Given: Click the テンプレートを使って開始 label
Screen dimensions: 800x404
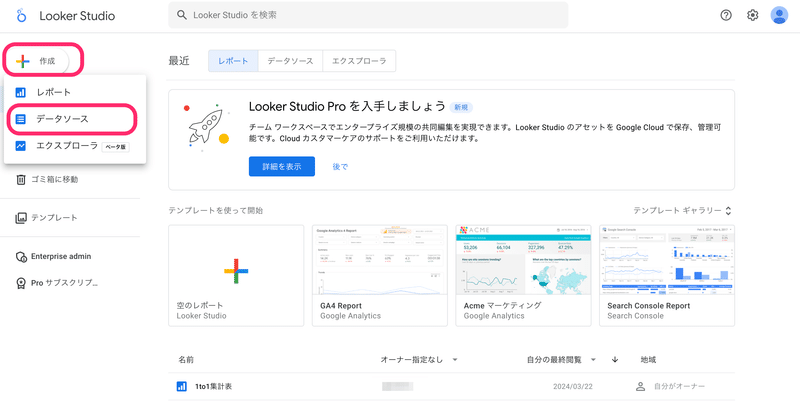Looking at the screenshot, I should pyautogui.click(x=216, y=210).
